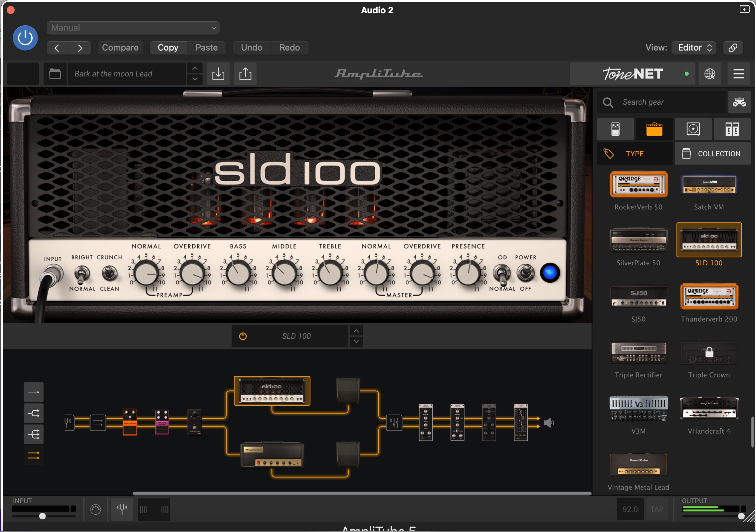This screenshot has height=532, width=756.
Task: Choose the three-way split routing icon
Action: click(x=34, y=434)
